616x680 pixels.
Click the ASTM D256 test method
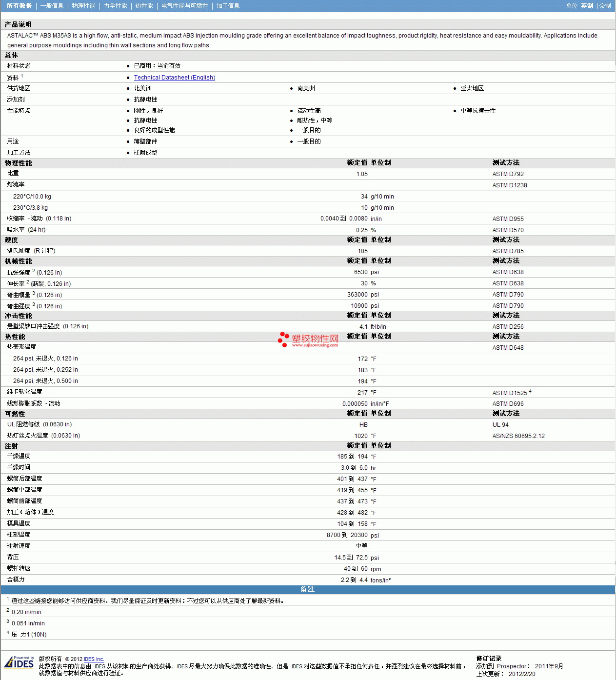point(508,327)
